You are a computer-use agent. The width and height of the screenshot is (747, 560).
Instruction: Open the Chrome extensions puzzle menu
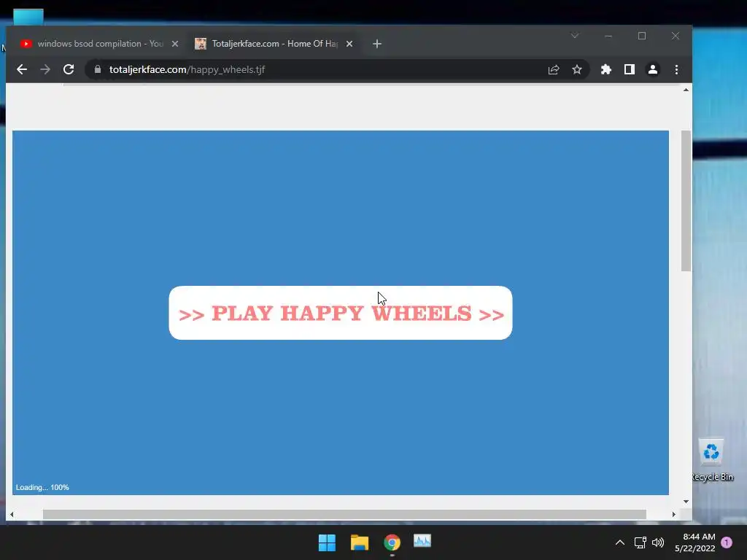coord(606,69)
